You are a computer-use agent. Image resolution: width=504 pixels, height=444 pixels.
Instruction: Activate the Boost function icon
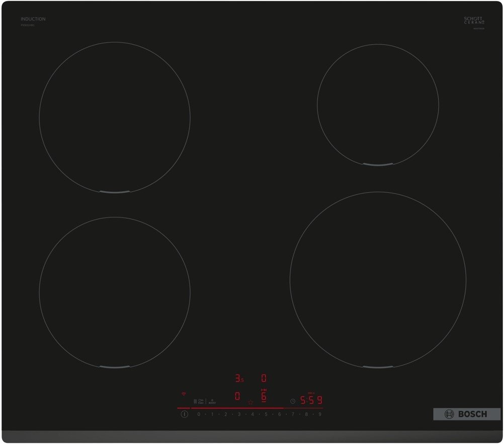click(x=212, y=402)
